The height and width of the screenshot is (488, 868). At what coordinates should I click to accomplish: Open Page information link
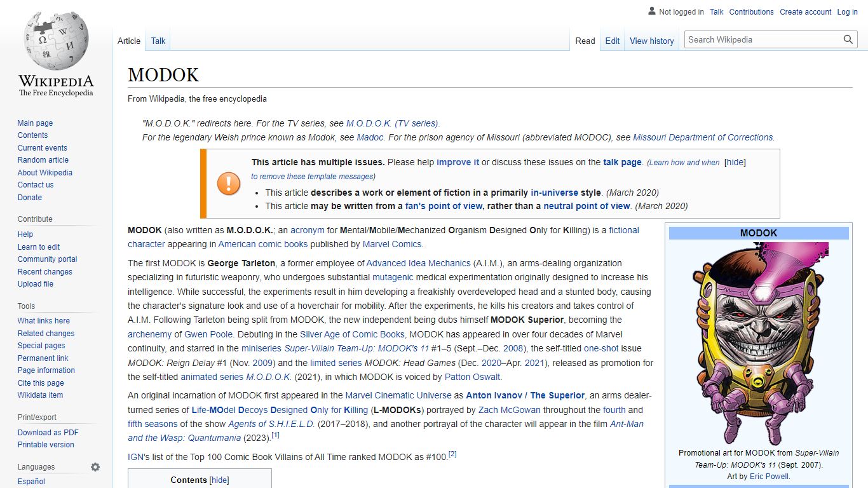[x=46, y=370]
